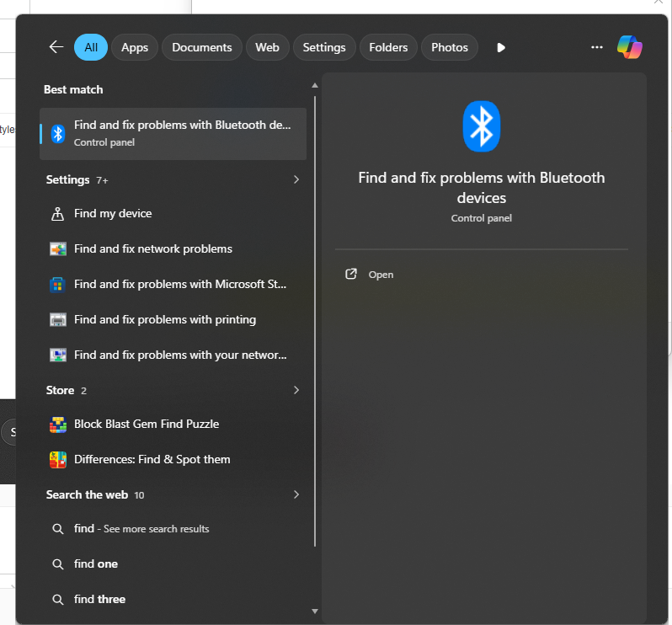Screen dimensions: 672x625
Task: Click 'find - See more search results'
Action: [173, 529]
